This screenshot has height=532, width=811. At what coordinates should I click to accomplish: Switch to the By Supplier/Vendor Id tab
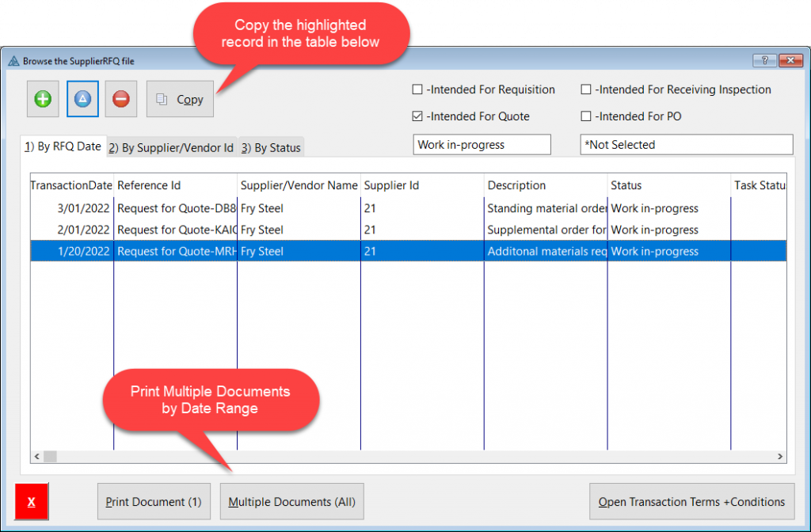coord(172,148)
